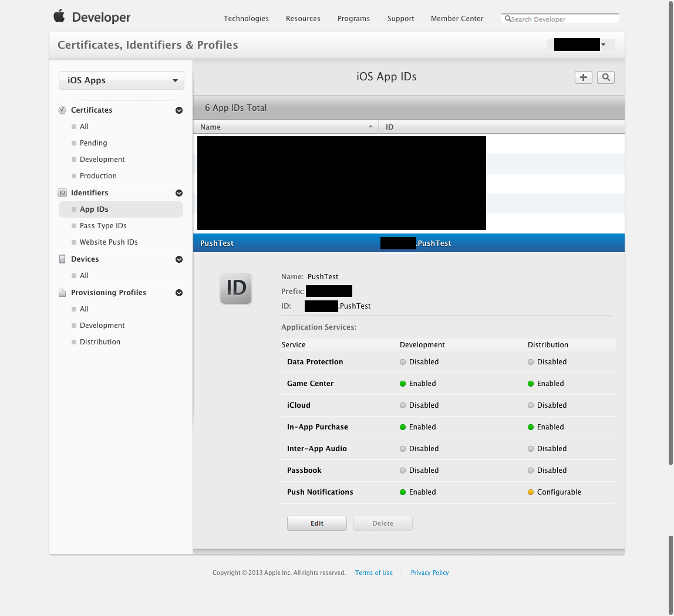Click in the Search Developer field
Image resolution: width=674 pixels, height=616 pixels.
pos(560,18)
